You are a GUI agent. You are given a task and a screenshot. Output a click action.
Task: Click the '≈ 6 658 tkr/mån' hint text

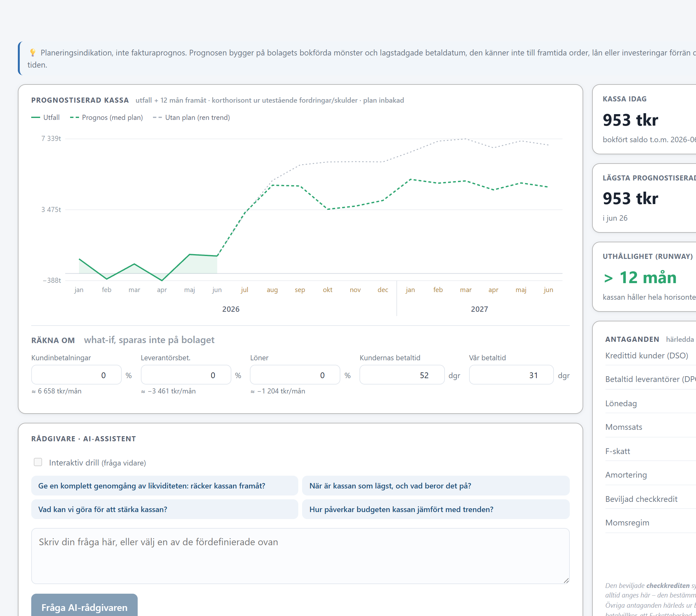pyautogui.click(x=56, y=391)
